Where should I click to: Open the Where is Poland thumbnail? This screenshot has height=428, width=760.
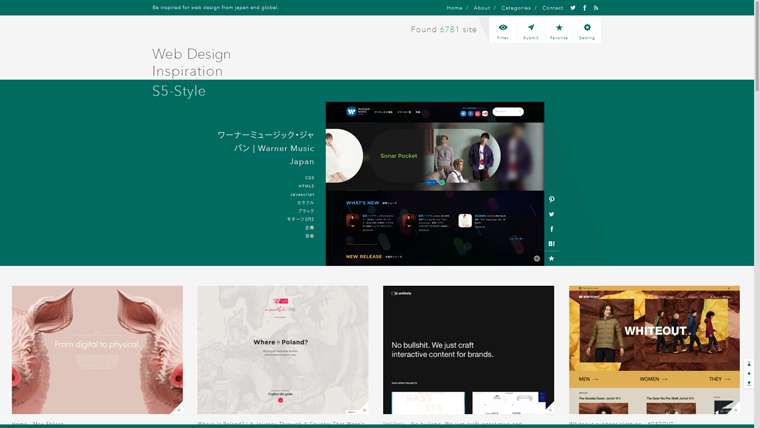click(283, 350)
